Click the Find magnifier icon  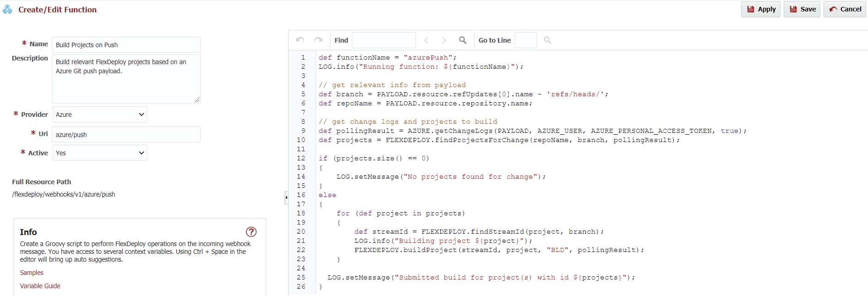(x=463, y=40)
